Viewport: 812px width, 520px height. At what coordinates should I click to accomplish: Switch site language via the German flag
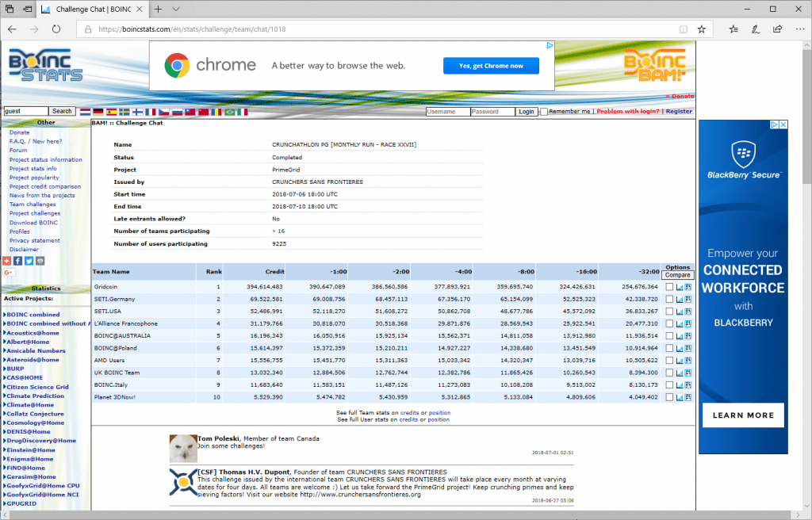pyautogui.click(x=98, y=111)
